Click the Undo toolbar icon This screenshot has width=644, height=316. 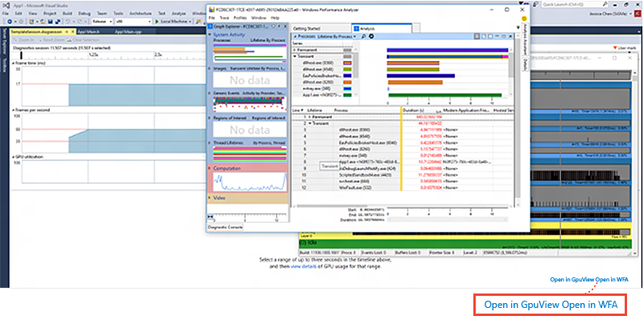point(67,22)
